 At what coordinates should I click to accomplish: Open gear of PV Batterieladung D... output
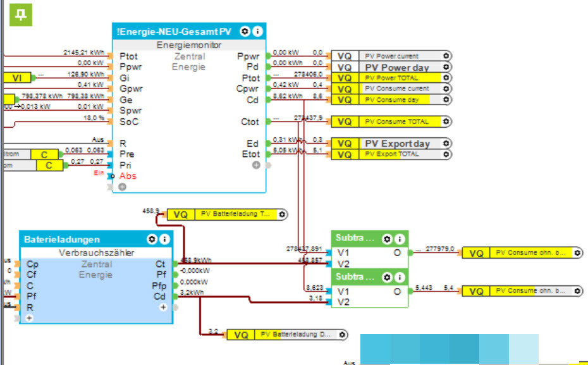coord(342,335)
